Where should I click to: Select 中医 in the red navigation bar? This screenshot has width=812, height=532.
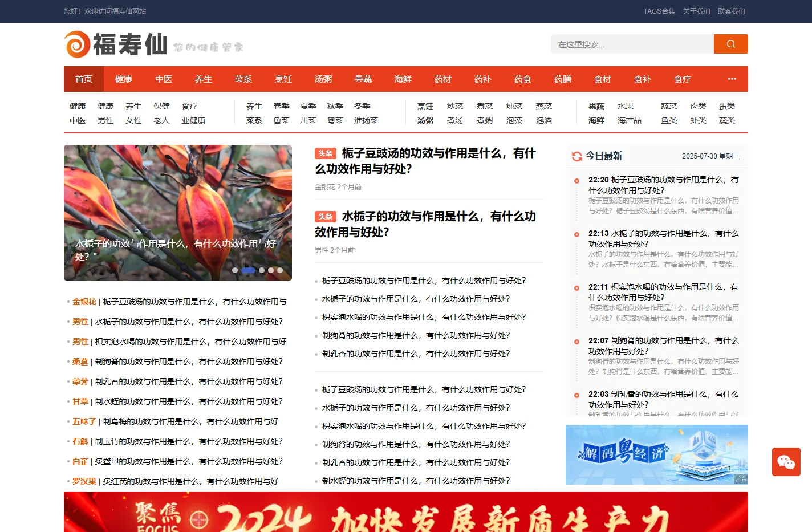tap(164, 79)
